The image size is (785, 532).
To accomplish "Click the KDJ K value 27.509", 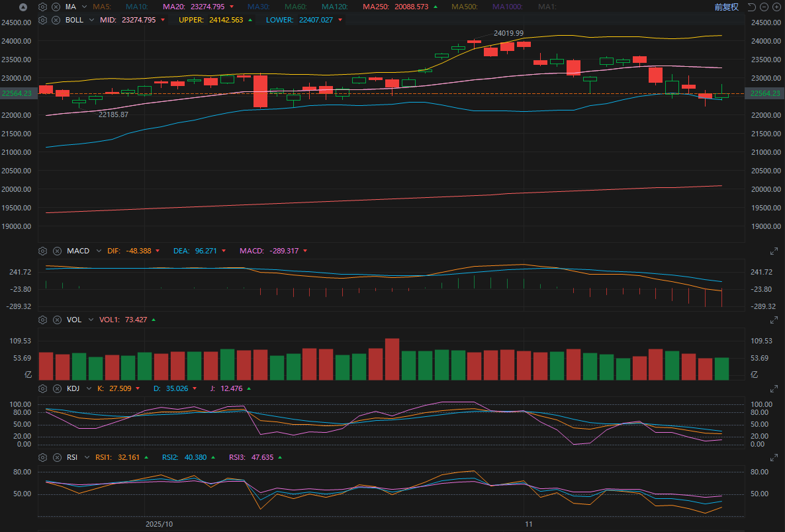I will click(x=120, y=388).
